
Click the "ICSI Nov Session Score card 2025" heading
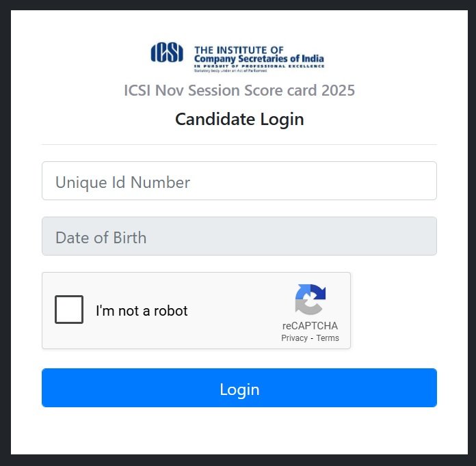click(x=239, y=90)
